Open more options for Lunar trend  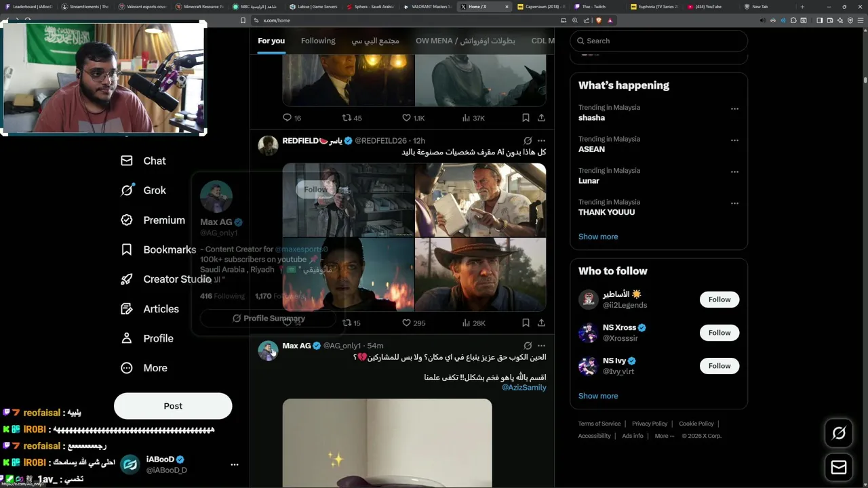point(734,171)
